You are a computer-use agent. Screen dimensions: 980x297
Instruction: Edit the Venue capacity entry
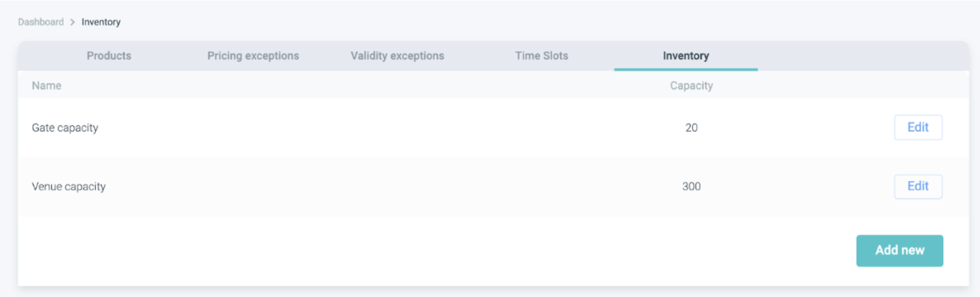coord(918,186)
